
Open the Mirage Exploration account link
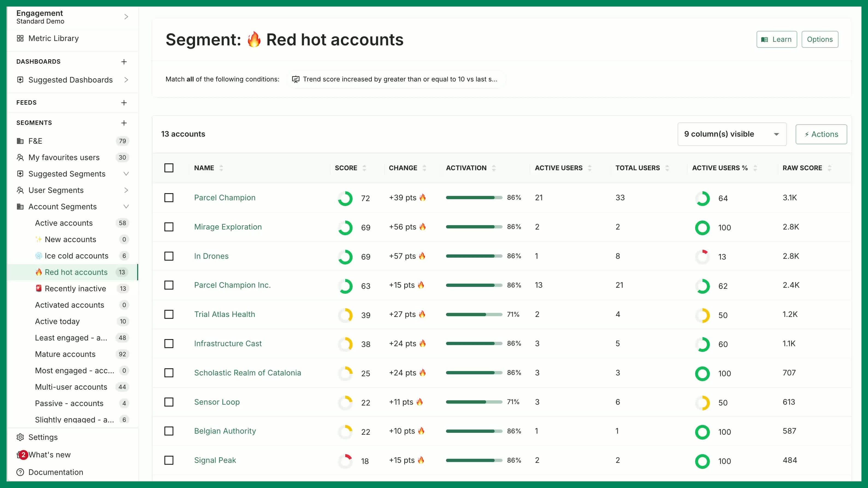click(x=228, y=227)
